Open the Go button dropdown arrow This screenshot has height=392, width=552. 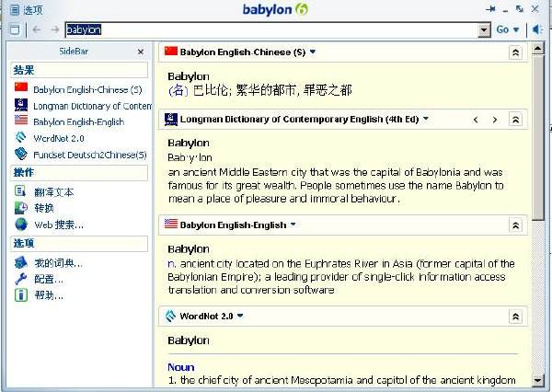[x=516, y=30]
